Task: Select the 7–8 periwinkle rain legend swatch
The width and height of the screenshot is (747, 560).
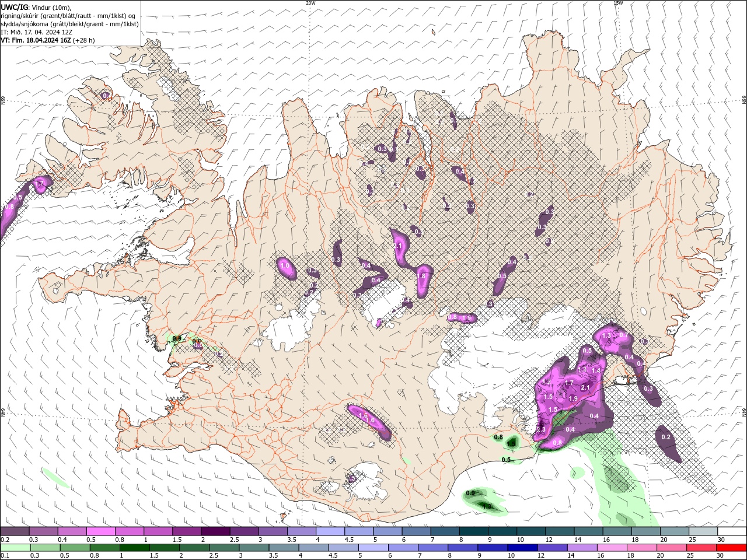Action: click(x=433, y=548)
